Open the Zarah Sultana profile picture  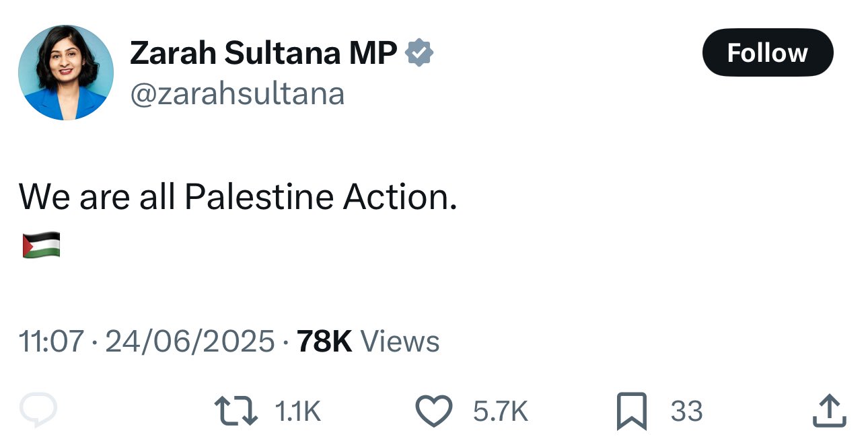point(66,73)
